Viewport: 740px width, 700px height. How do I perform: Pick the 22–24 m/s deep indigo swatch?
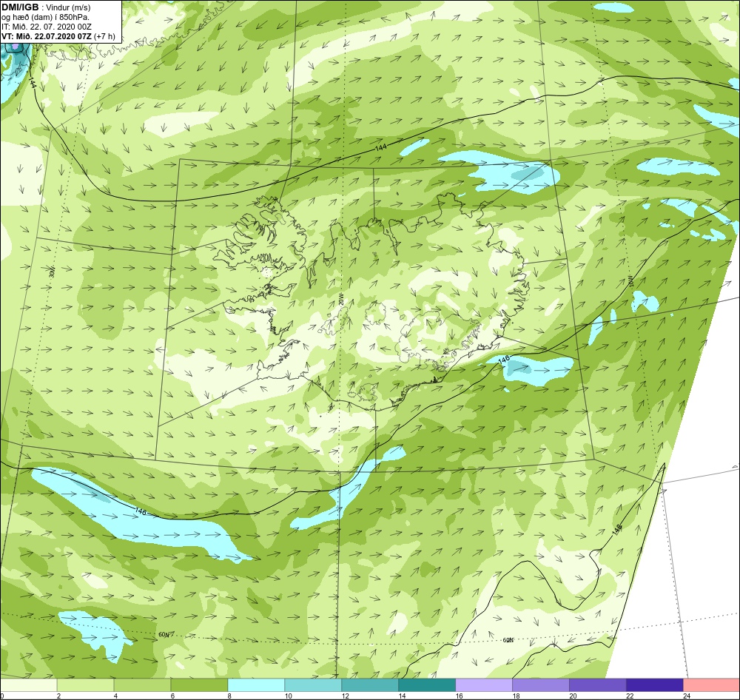pyautogui.click(x=655, y=685)
